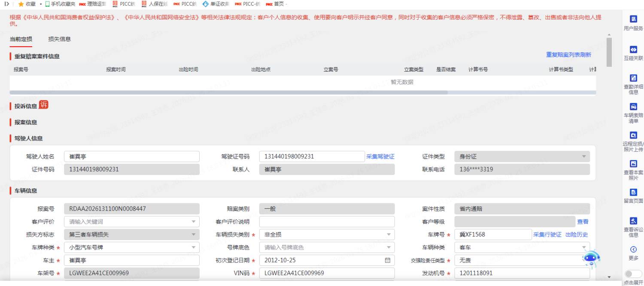Expand 更多 in the right sidebar
This screenshot has height=286, width=644.
[x=633, y=250]
